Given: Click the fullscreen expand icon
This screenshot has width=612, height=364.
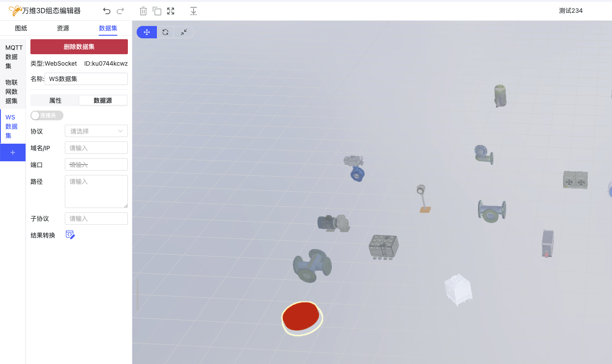Looking at the screenshot, I should [x=171, y=11].
